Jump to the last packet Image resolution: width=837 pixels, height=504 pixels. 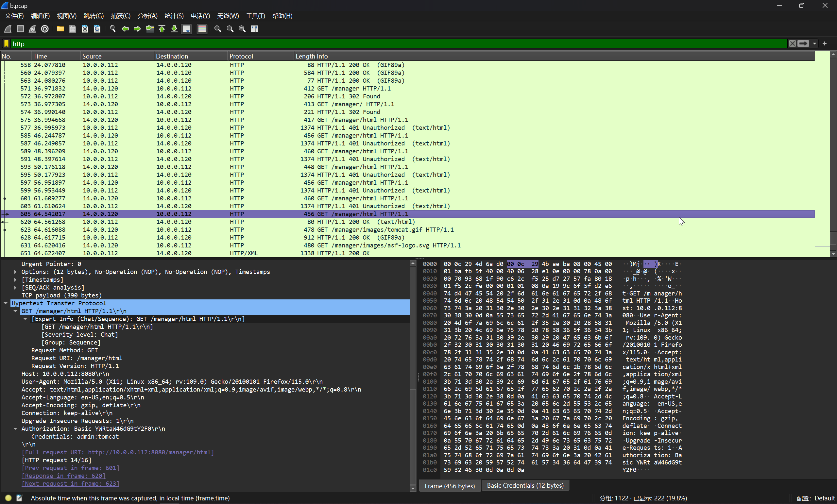tap(174, 29)
